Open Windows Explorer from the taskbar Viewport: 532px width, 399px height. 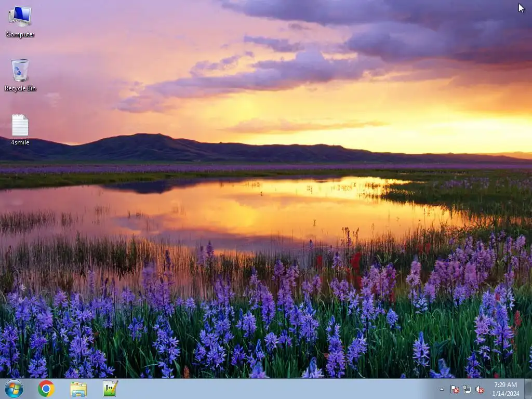pos(78,389)
